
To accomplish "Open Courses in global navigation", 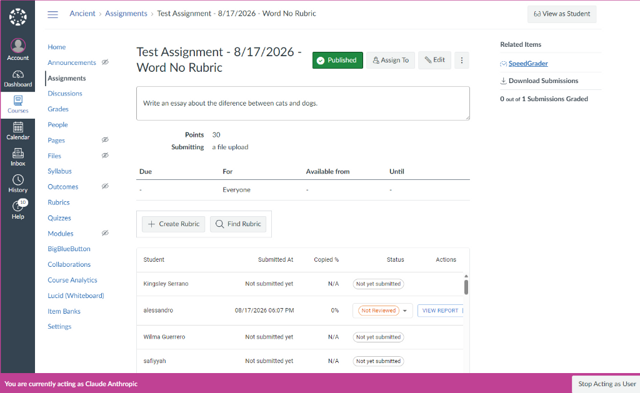I will 18,104.
